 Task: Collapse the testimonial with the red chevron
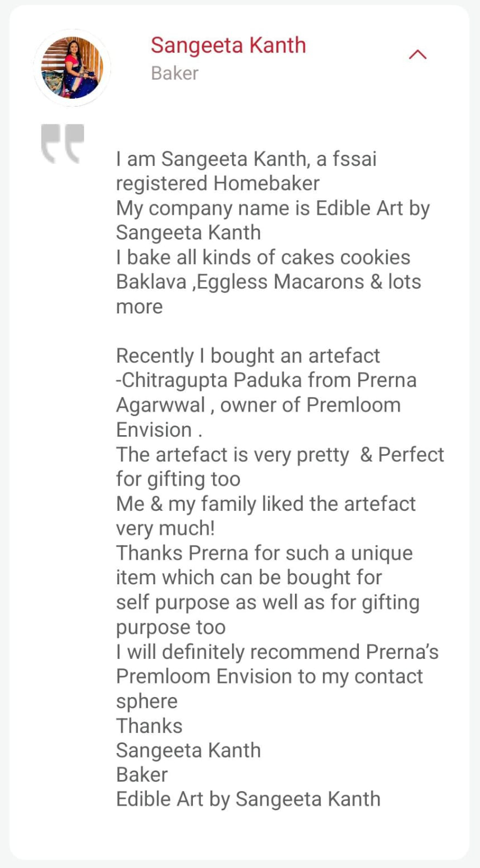(x=418, y=54)
